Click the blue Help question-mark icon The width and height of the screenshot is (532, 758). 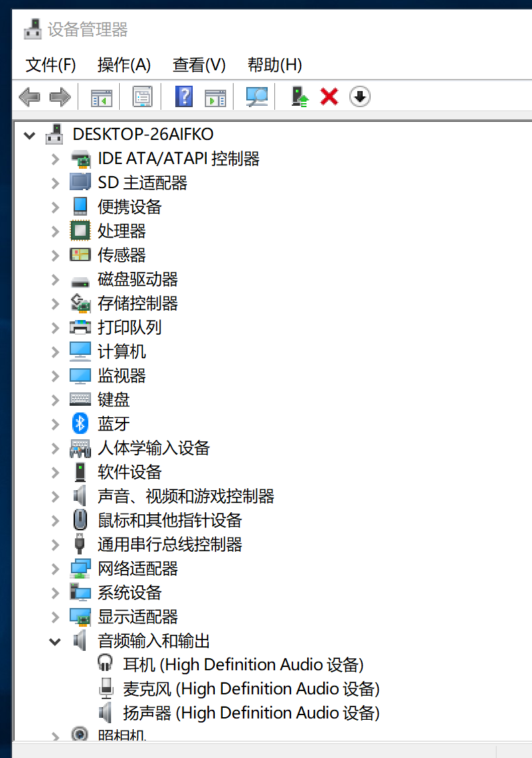(x=184, y=96)
